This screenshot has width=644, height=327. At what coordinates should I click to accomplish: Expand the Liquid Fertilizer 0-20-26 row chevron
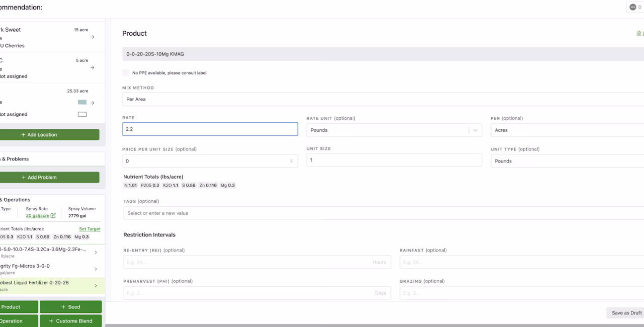coord(96,286)
